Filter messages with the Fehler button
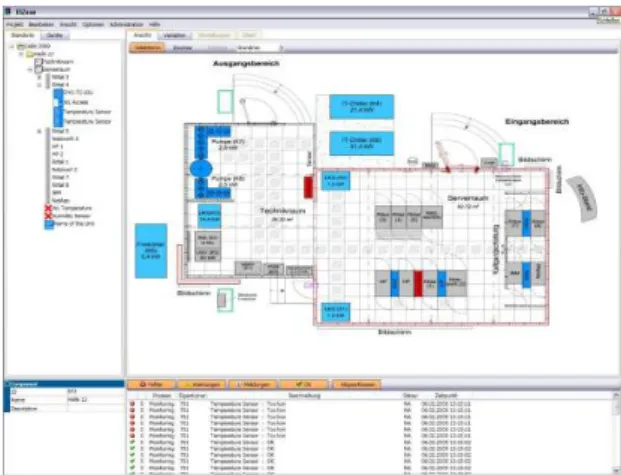This screenshot has height=475, width=621. coord(151,384)
